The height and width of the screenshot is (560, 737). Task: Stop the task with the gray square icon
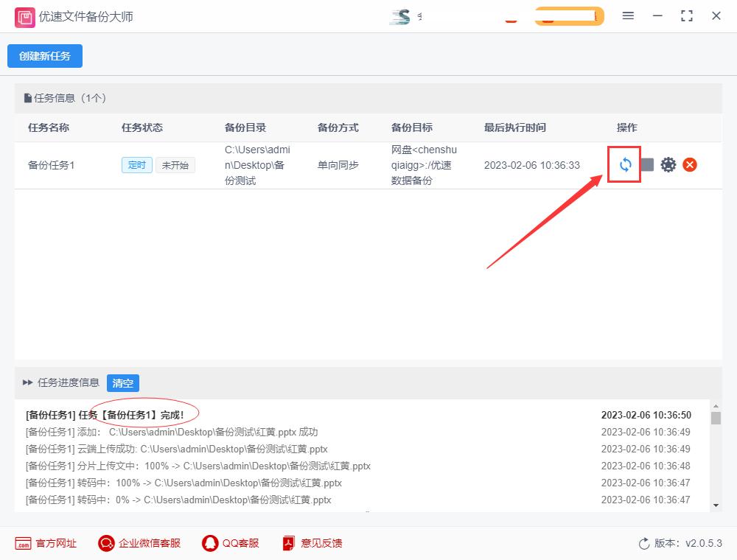tap(646, 164)
